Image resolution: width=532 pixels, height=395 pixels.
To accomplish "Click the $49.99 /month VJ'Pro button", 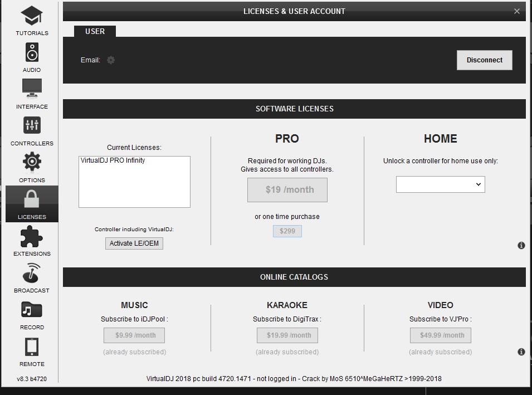I will point(441,335).
